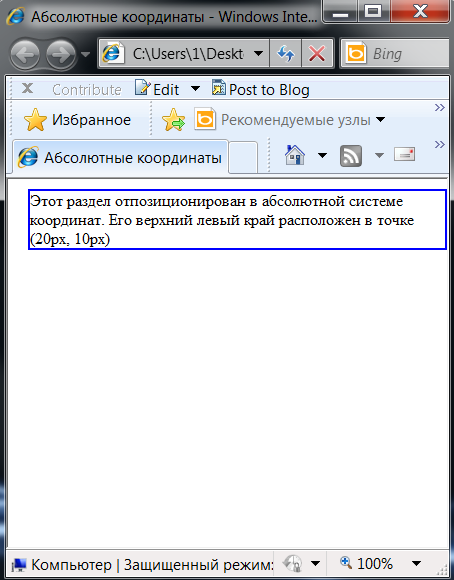
Task: Click the Internet Explorer icon in title bar
Action: [x=15, y=17]
